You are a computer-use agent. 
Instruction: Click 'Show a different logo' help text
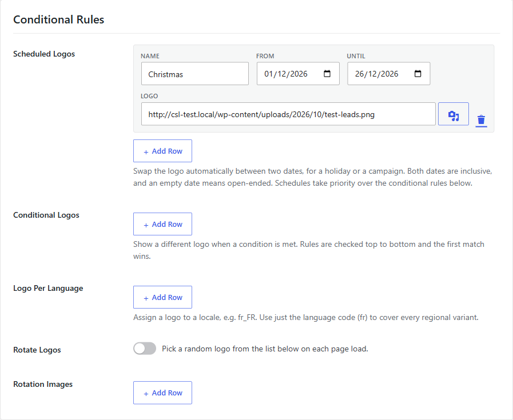click(x=308, y=250)
